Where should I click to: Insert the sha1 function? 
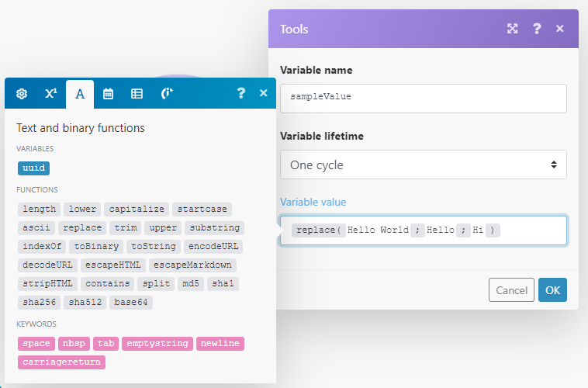click(223, 284)
